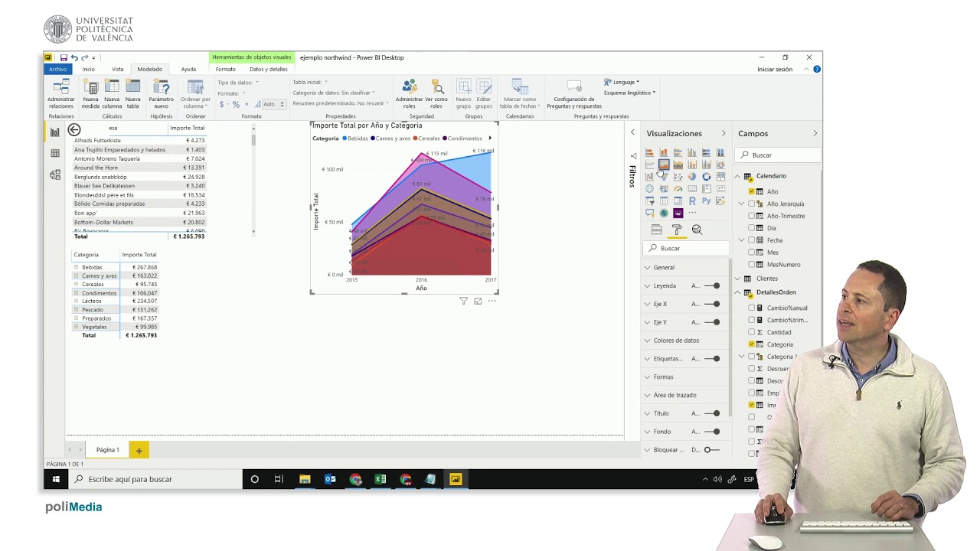Open the Archivo menu
The height and width of the screenshot is (551, 980).
57,69
